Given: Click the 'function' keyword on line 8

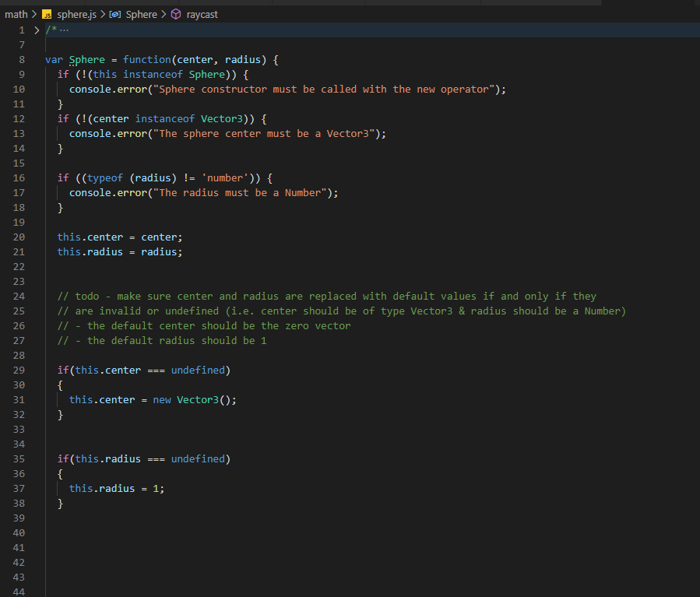Looking at the screenshot, I should (x=147, y=60).
